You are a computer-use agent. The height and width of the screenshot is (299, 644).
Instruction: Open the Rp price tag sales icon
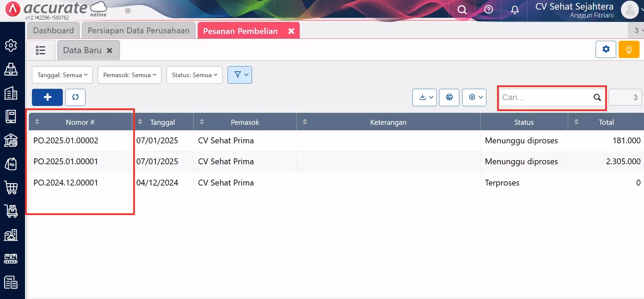tap(11, 164)
